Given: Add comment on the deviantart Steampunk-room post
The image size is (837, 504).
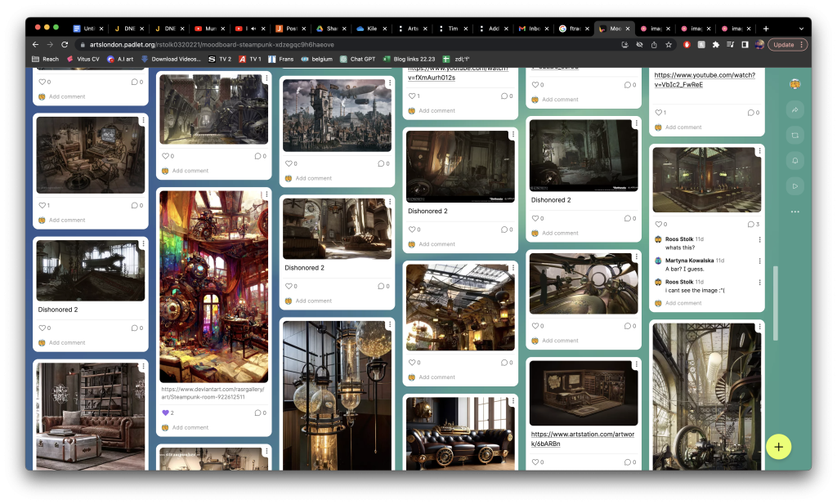Looking at the screenshot, I should pyautogui.click(x=190, y=428).
